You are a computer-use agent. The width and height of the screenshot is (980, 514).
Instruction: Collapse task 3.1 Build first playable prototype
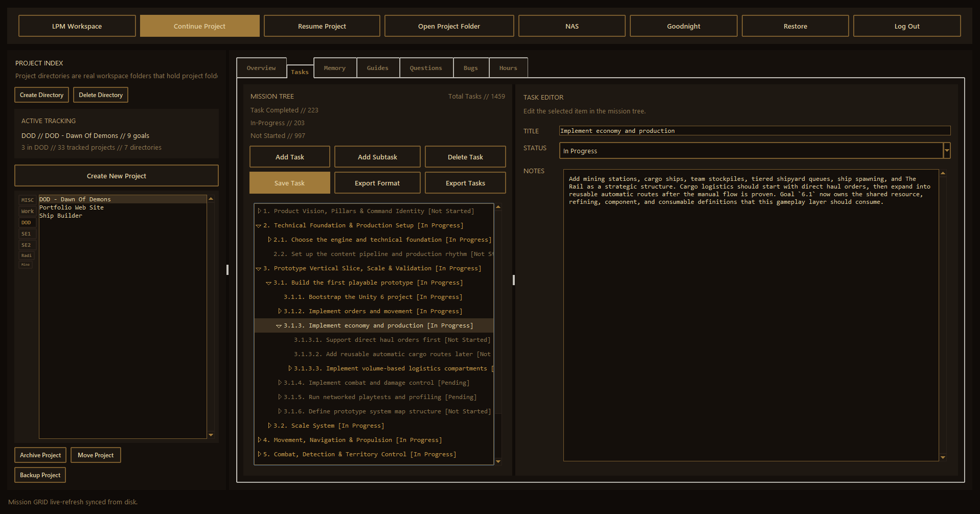(269, 283)
